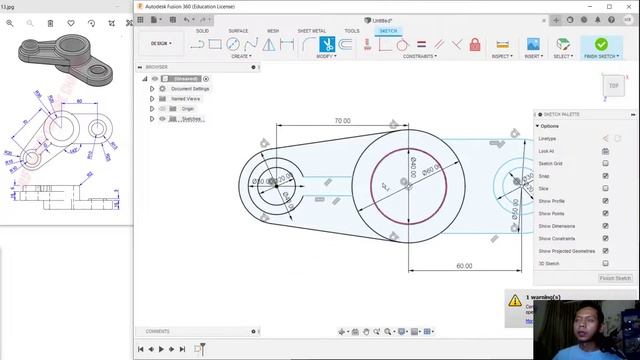
Task: Open the CREATE dropdown menu
Action: tap(242, 56)
